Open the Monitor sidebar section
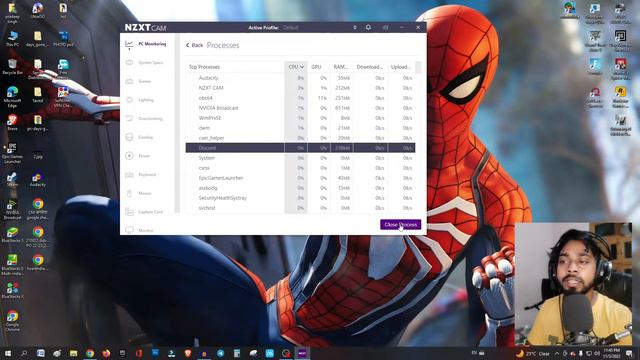Image resolution: width=640 pixels, height=360 pixels. (140, 231)
